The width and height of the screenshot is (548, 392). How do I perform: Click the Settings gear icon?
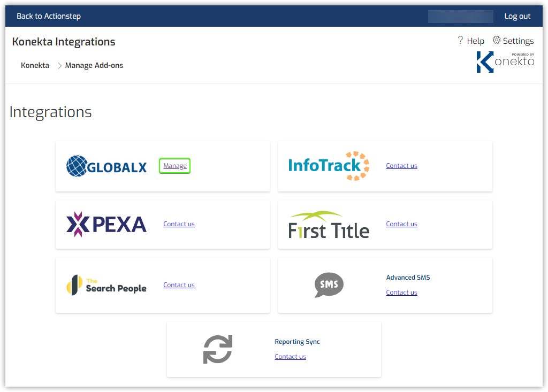click(496, 40)
